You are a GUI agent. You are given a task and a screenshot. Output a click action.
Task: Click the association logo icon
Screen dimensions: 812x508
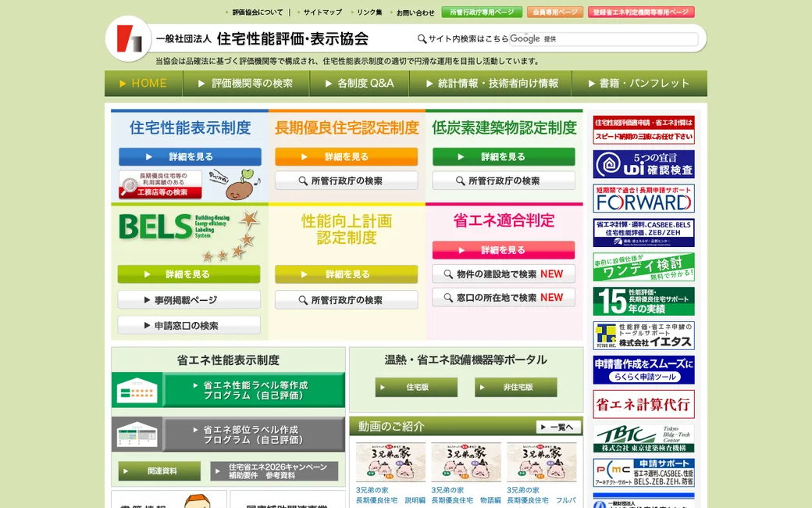pos(129,38)
